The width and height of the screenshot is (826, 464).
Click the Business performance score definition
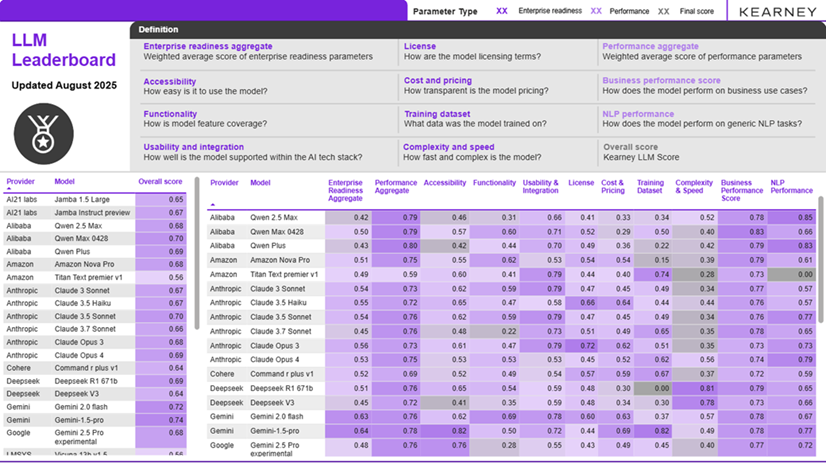click(x=661, y=82)
